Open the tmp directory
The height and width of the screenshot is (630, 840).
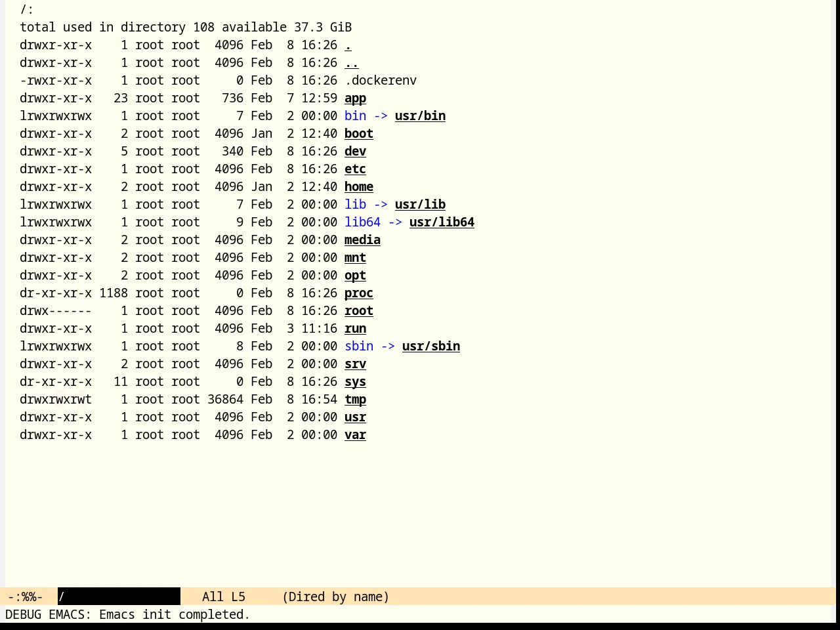(355, 400)
